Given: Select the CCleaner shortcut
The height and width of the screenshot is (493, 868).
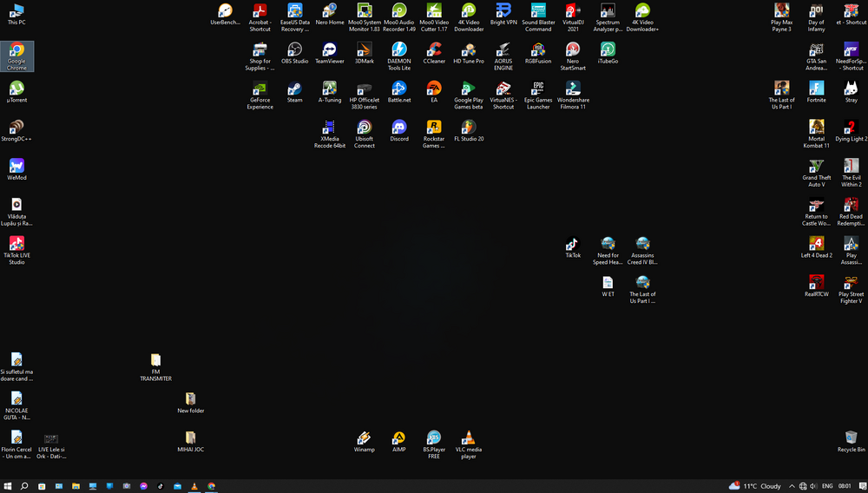Looking at the screenshot, I should (x=434, y=53).
